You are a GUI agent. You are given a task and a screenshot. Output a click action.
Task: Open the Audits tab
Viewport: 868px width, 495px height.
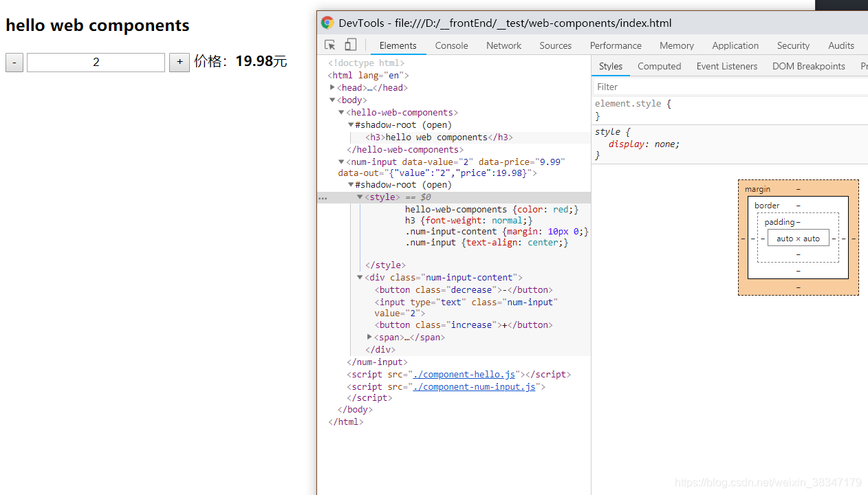840,45
